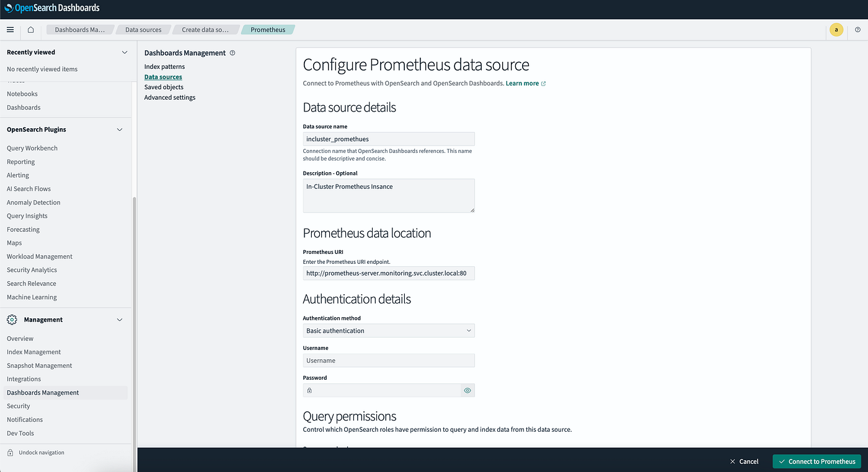
Task: Click the Management gear icon
Action: (12, 320)
